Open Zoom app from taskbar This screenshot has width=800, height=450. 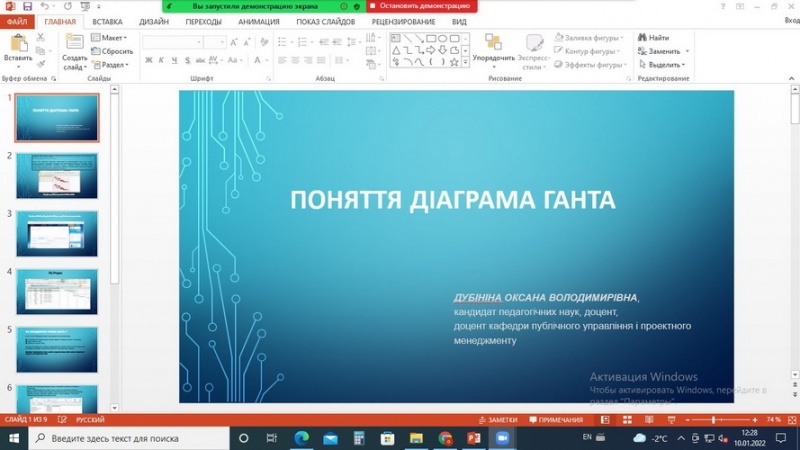point(502,438)
